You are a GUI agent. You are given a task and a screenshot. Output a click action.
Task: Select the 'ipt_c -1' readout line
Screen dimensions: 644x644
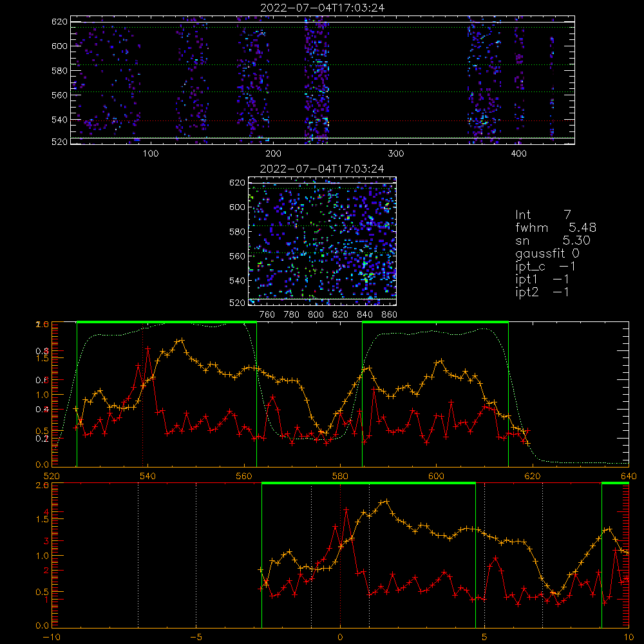pos(545,267)
